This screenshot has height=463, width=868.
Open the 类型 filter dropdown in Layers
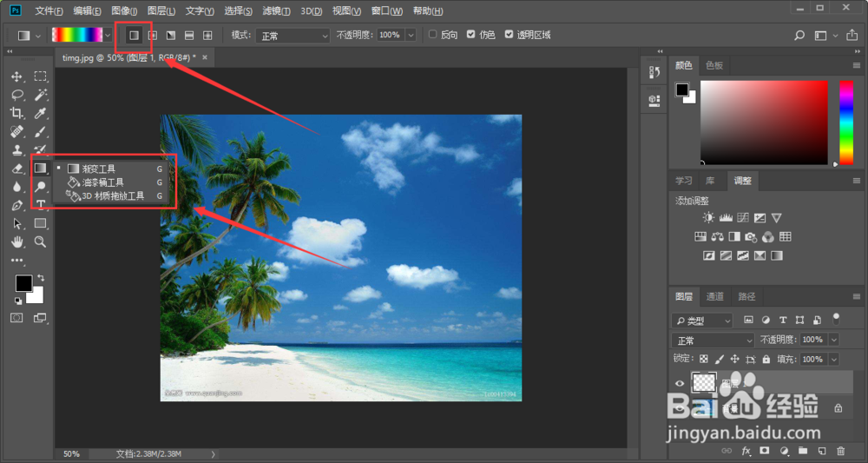pos(702,321)
